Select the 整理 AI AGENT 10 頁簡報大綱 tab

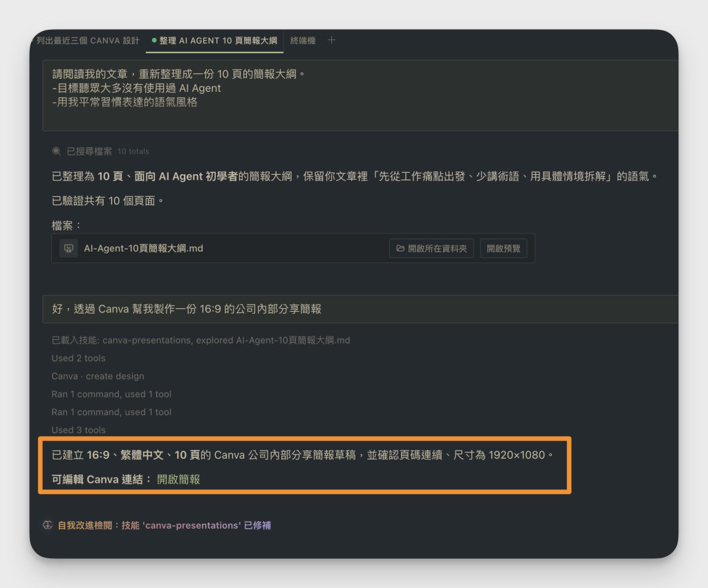click(214, 41)
